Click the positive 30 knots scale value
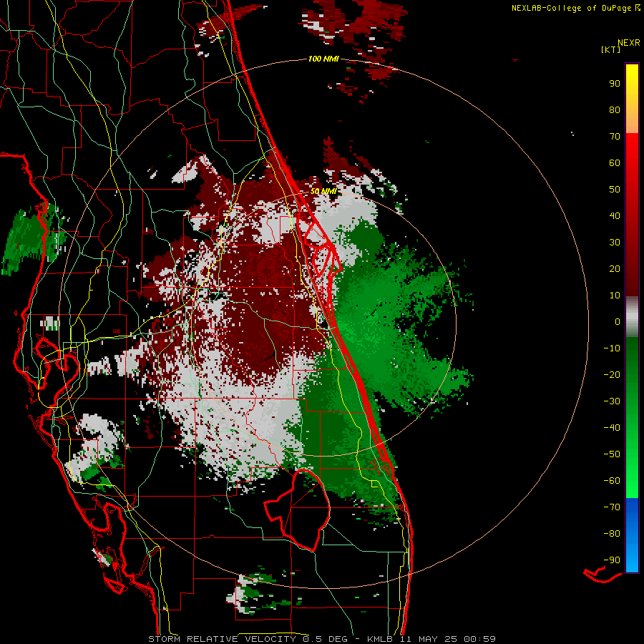 point(615,243)
